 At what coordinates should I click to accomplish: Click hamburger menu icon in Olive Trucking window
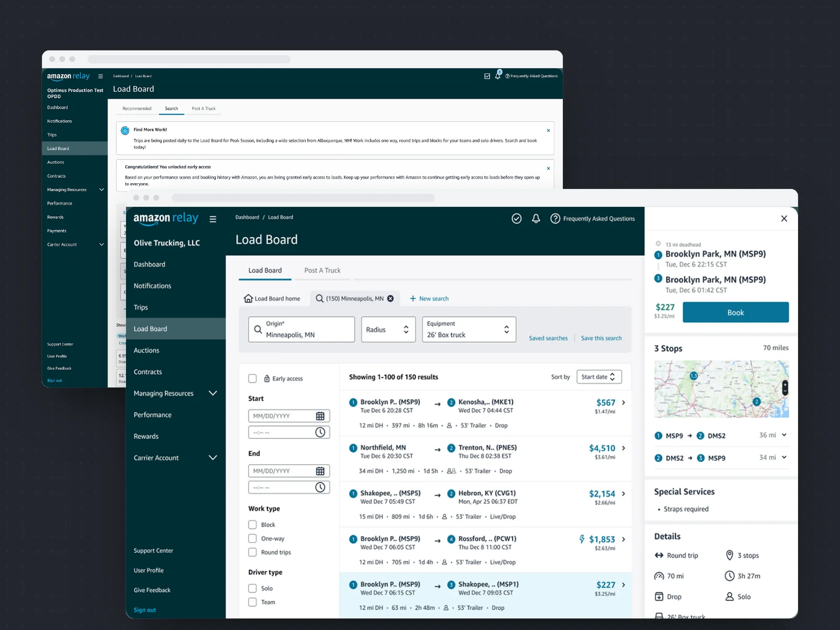[x=213, y=219]
